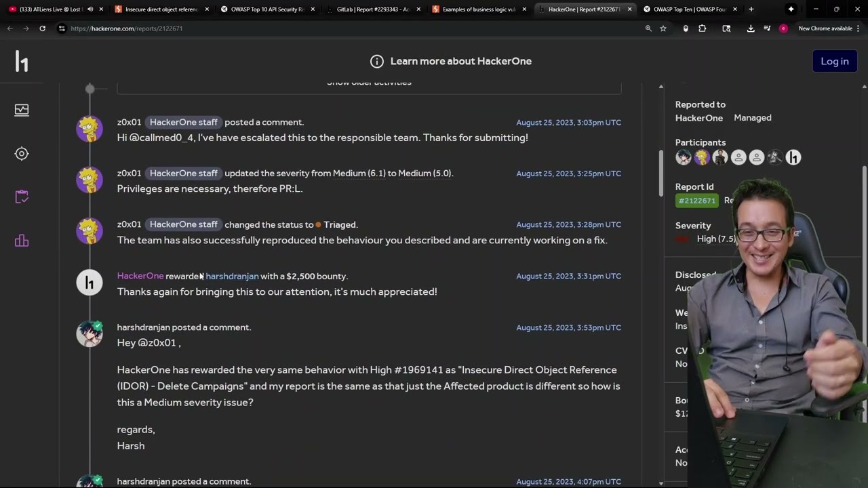
Task: Open the monitor chart icon in left sidebar
Action: pos(22,110)
